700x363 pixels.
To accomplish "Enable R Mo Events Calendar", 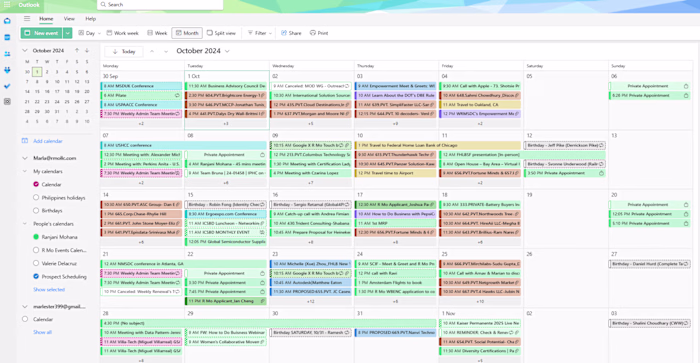I will click(36, 250).
